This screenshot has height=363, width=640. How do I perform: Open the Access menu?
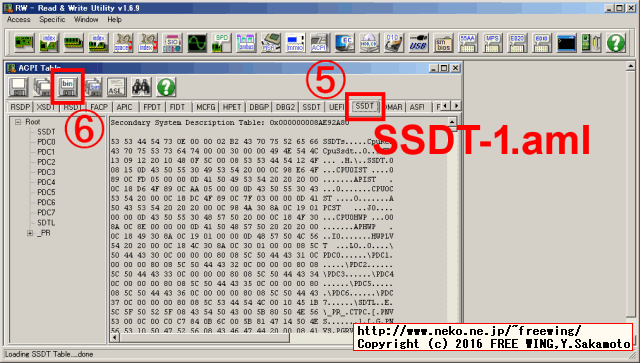[18, 19]
